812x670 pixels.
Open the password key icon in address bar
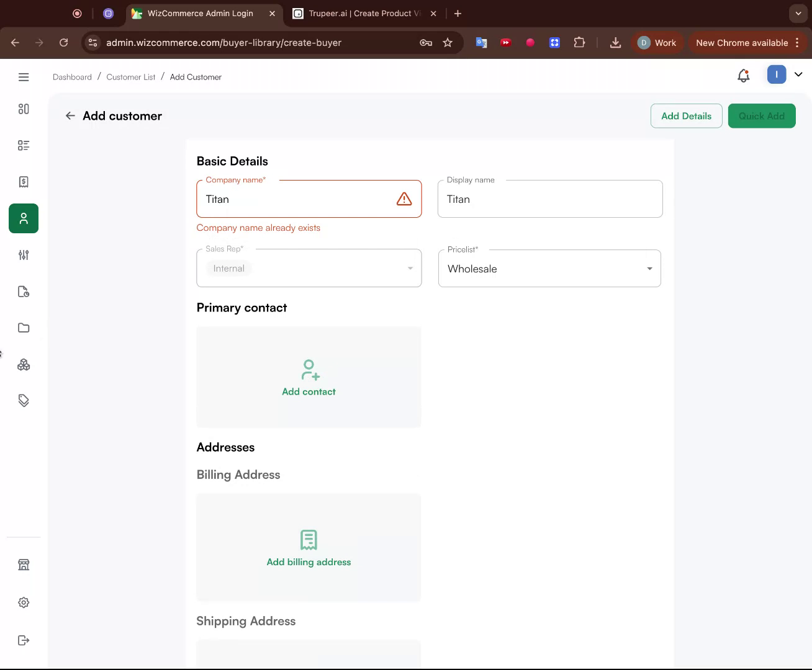click(426, 43)
